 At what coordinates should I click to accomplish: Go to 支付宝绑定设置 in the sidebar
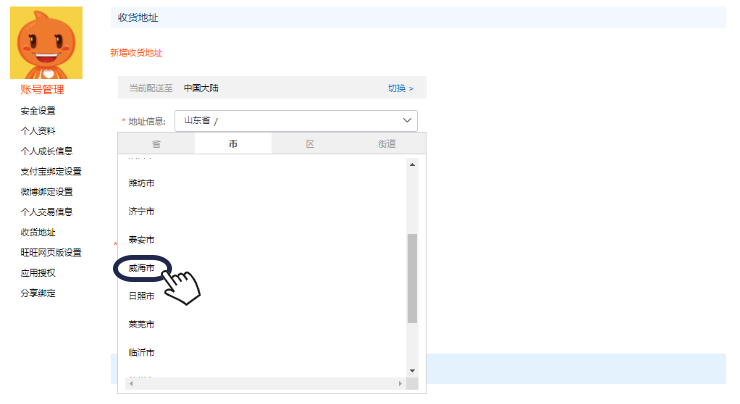tap(51, 171)
